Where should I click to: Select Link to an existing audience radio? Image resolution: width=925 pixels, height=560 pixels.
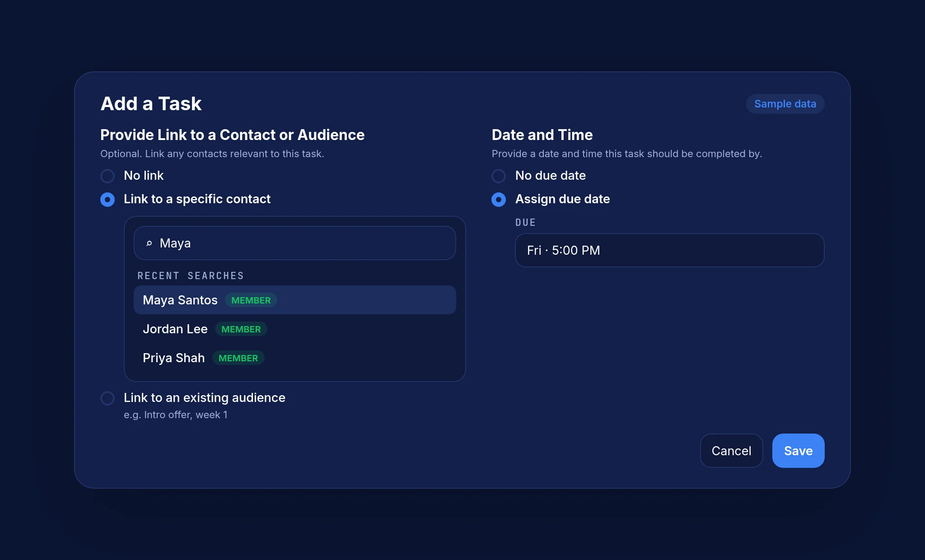tap(107, 398)
